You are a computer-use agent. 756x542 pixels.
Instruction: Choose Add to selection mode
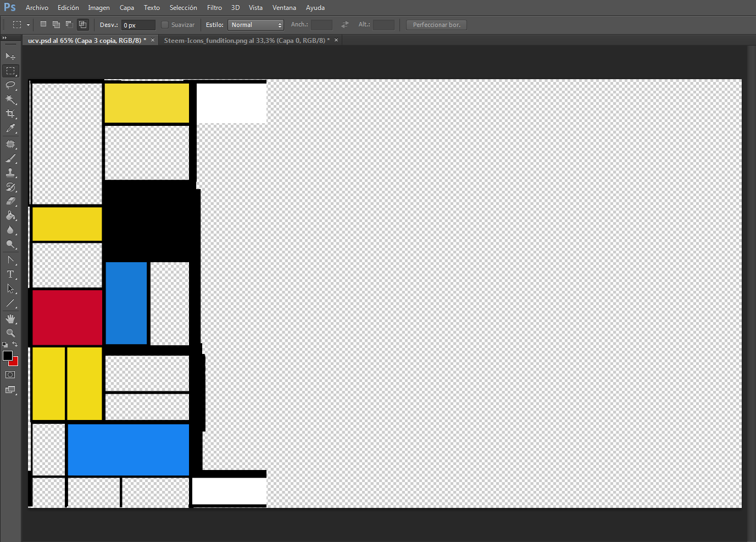point(56,24)
